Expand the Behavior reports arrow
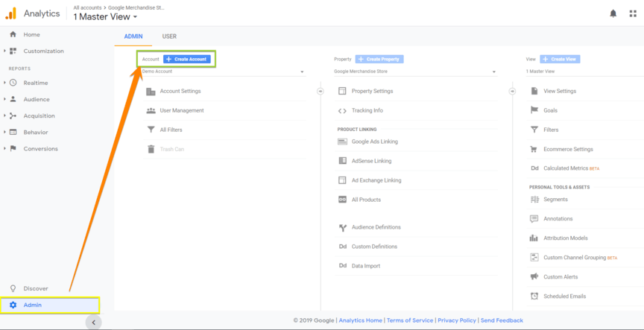This screenshot has width=644, height=330. tap(4, 132)
